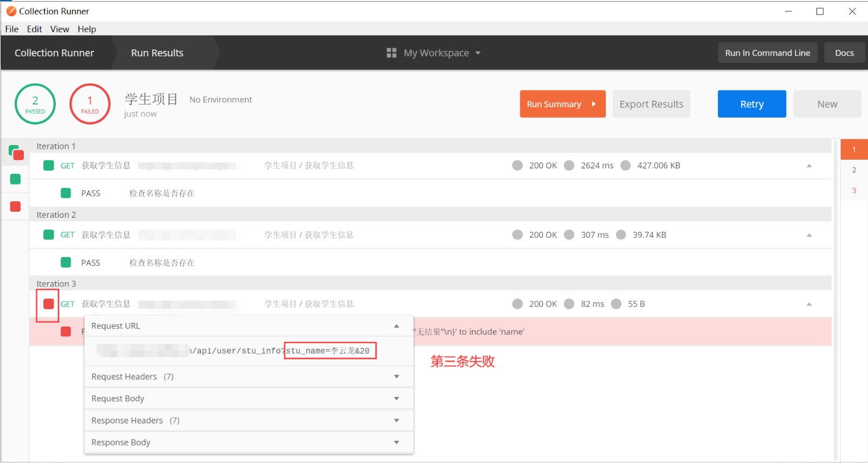Click red FAIL square in Iteration 3 test row
This screenshot has width=868, height=463.
66,331
